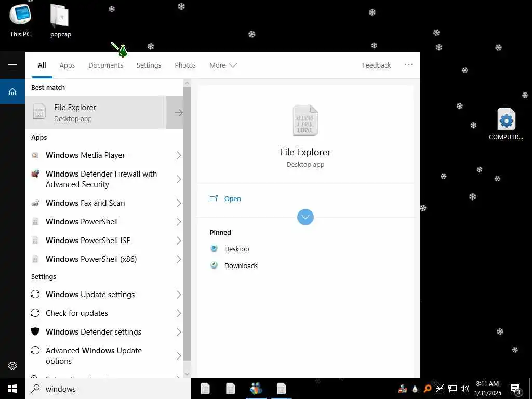The height and width of the screenshot is (399, 532).
Task: Click the Home icon in the rail
Action: coord(12,91)
